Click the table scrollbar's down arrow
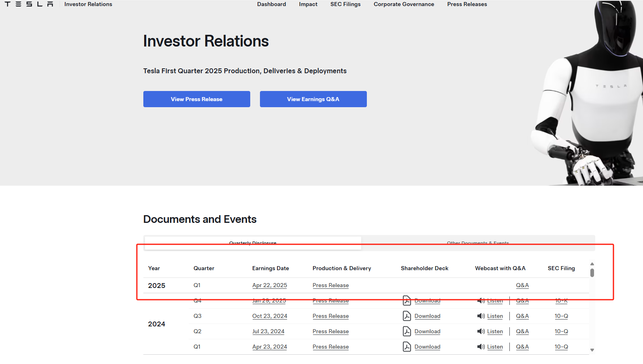The width and height of the screenshot is (643, 364). 592,350
